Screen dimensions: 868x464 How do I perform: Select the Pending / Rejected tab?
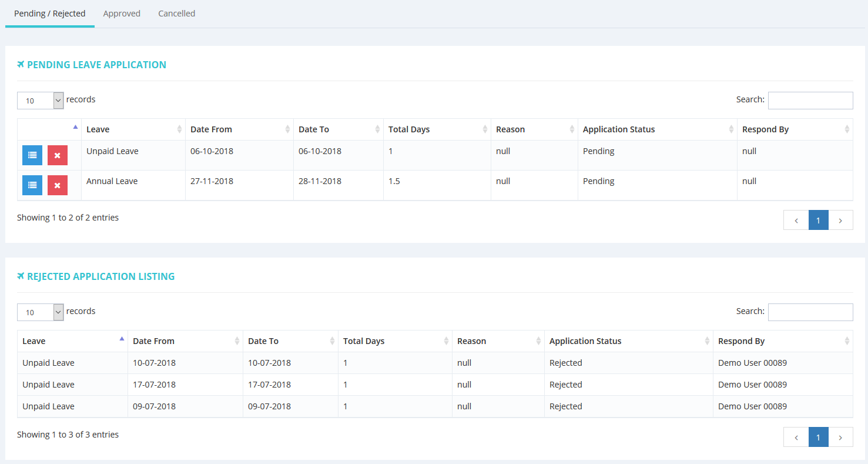click(50, 14)
